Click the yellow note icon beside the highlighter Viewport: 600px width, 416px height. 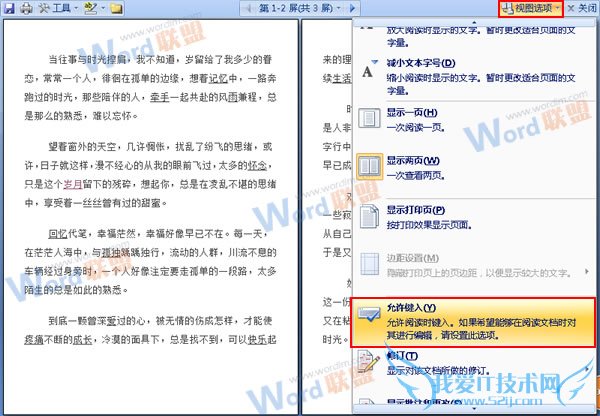(116, 8)
